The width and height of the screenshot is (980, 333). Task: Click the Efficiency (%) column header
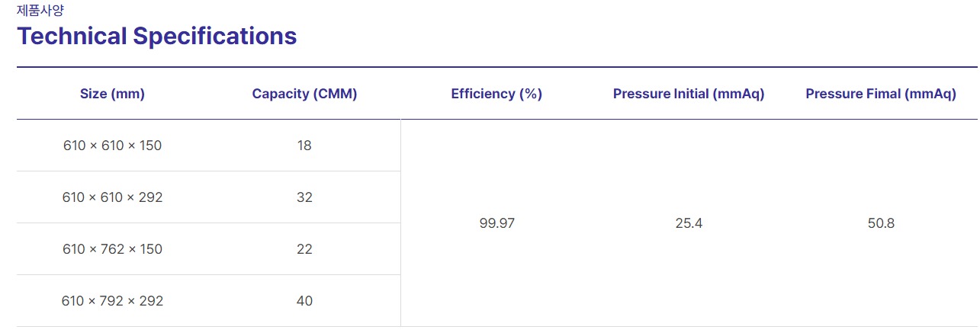496,94
